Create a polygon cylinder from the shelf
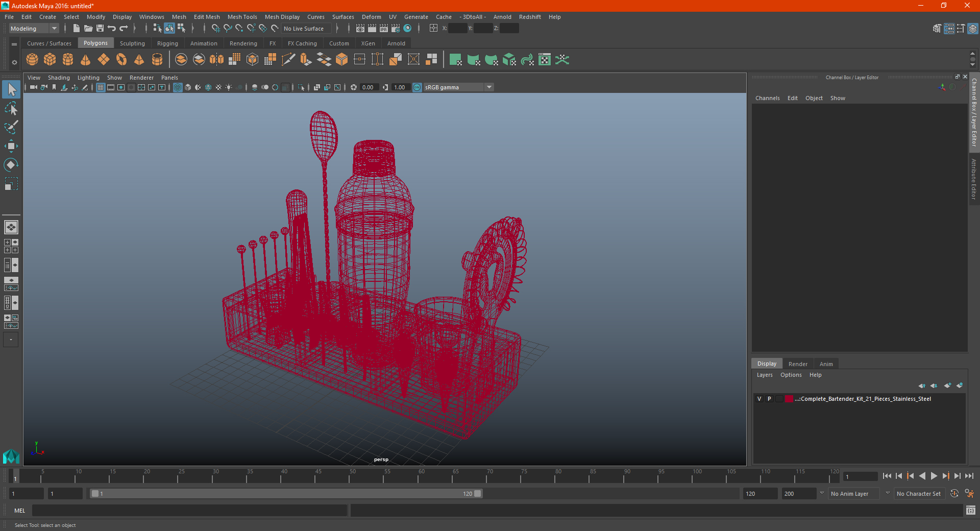980x531 pixels. (x=68, y=60)
